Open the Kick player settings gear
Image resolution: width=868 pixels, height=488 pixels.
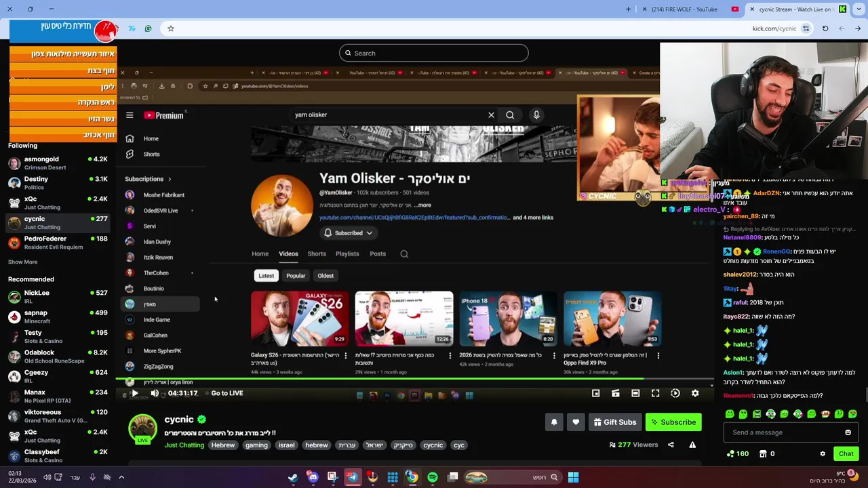pyautogui.click(x=695, y=393)
